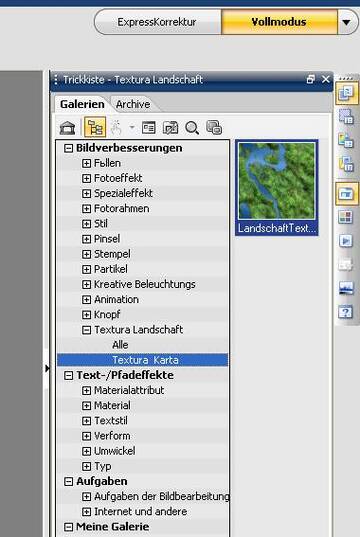
Task: Collapse the Textura Landschaft node
Action: 86,330
